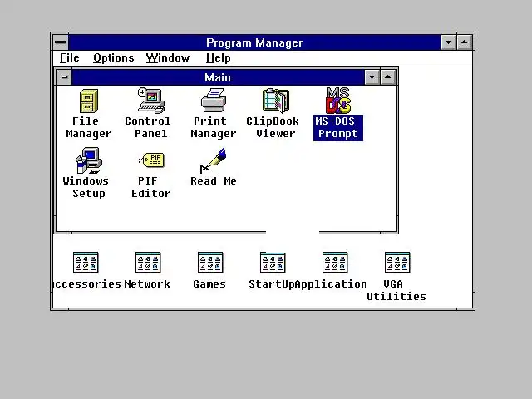The image size is (532, 399).
Task: Select the StartUp program group icon
Action: (273, 263)
